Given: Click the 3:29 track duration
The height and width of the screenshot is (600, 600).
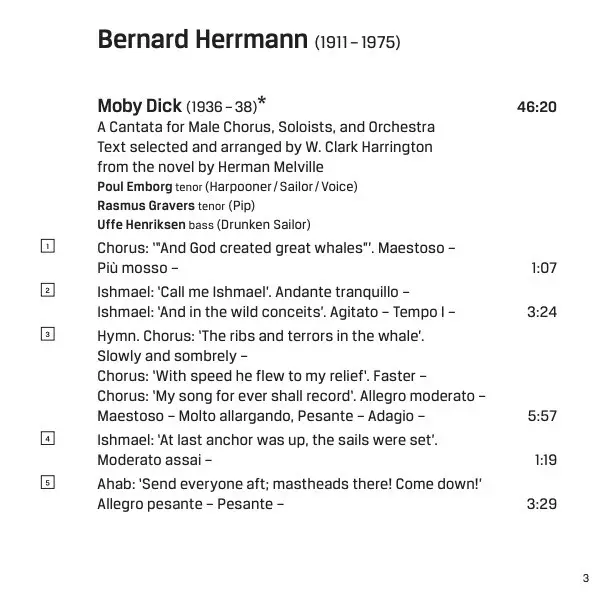Looking at the screenshot, I should pyautogui.click(x=541, y=504).
